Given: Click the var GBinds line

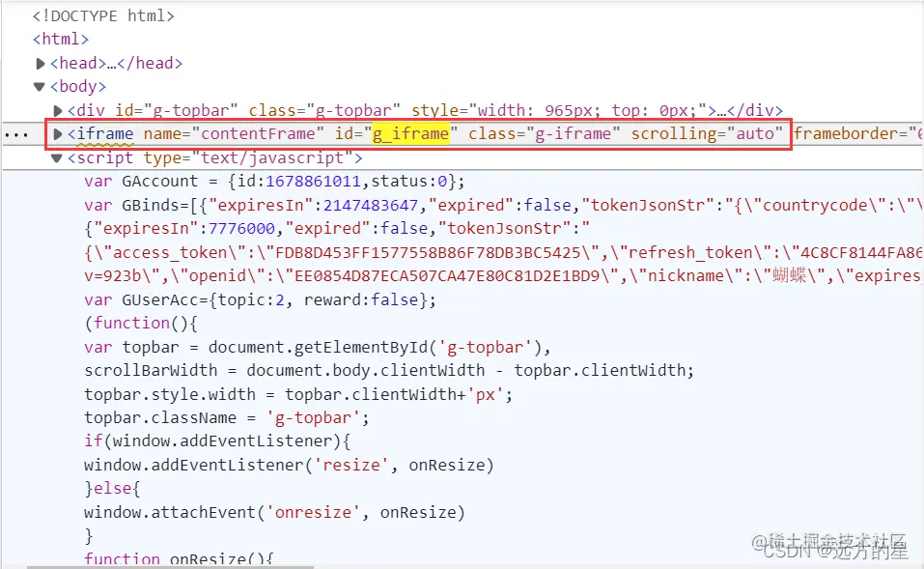Looking at the screenshot, I should point(504,205).
